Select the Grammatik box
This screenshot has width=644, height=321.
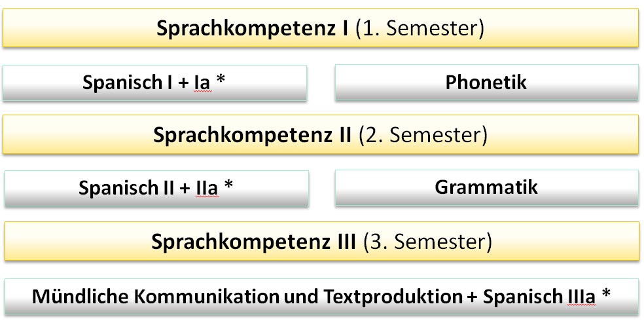(x=487, y=188)
